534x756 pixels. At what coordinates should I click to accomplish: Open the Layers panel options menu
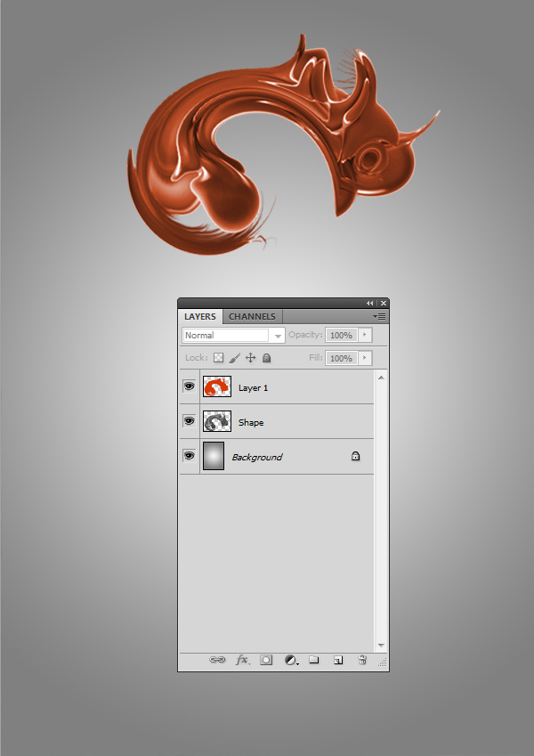coord(379,316)
